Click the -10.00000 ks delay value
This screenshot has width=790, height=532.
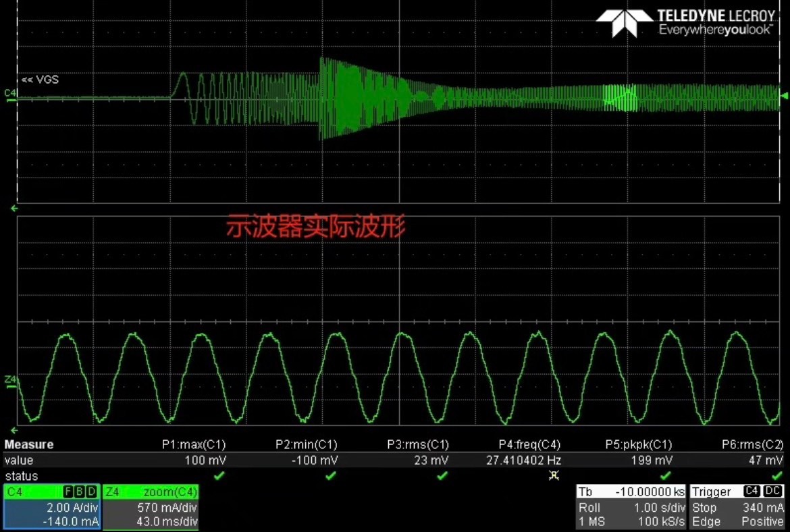pos(650,491)
